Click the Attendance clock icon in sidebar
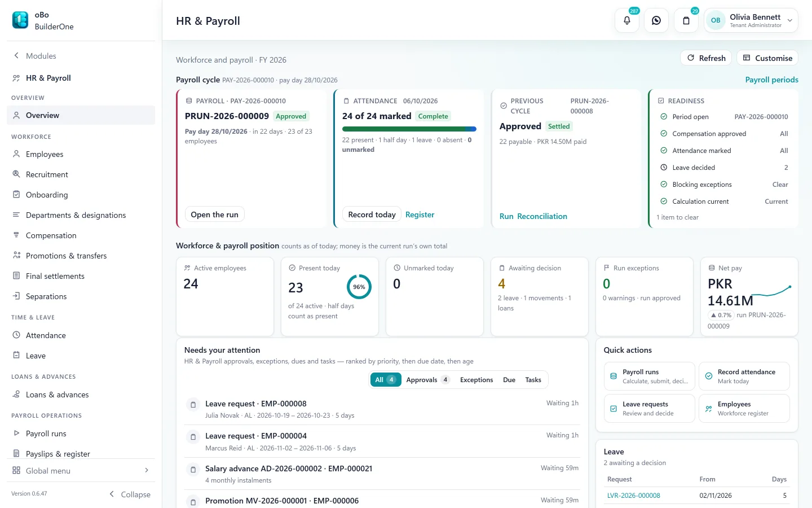Viewport: 812px width, 508px height. coord(16,335)
